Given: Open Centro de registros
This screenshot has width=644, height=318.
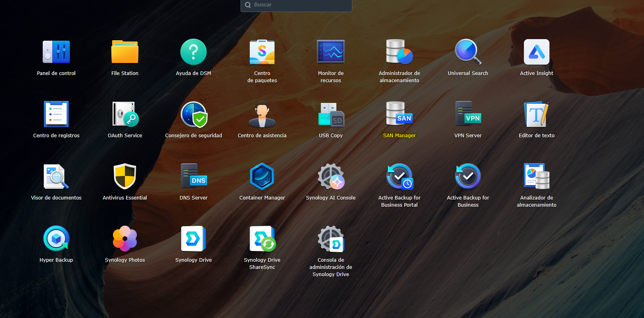Looking at the screenshot, I should [x=56, y=114].
